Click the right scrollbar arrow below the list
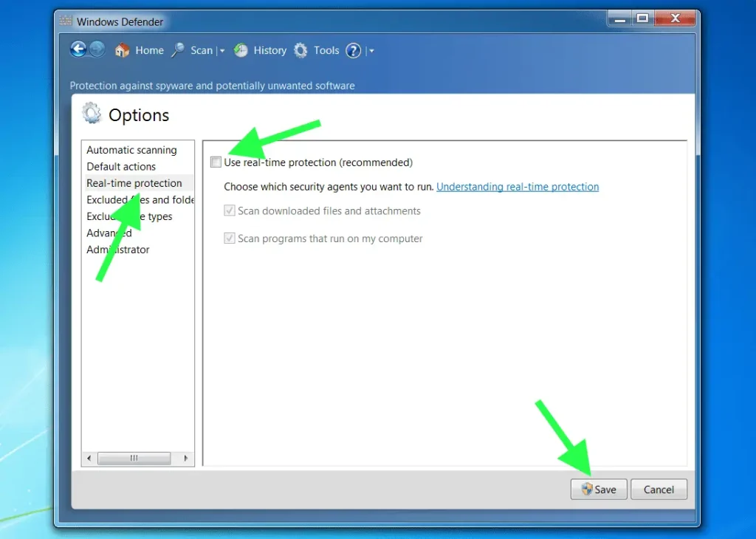Image resolution: width=756 pixels, height=539 pixels. 185,458
